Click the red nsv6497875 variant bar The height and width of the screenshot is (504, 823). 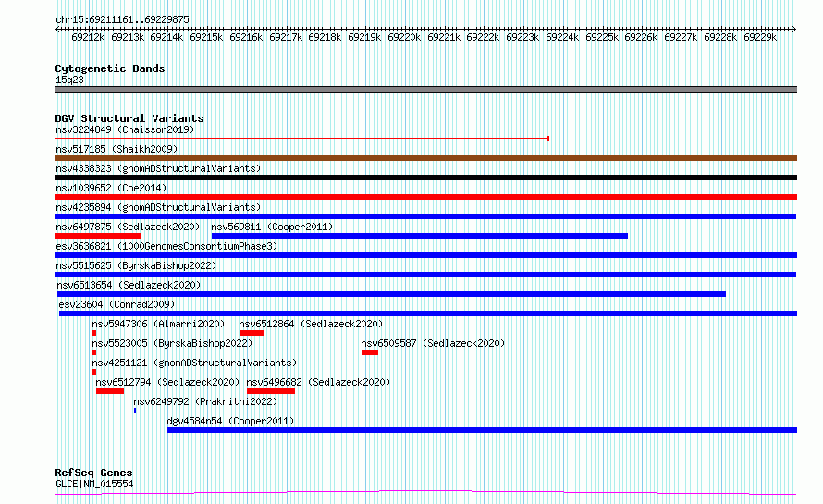coord(98,236)
